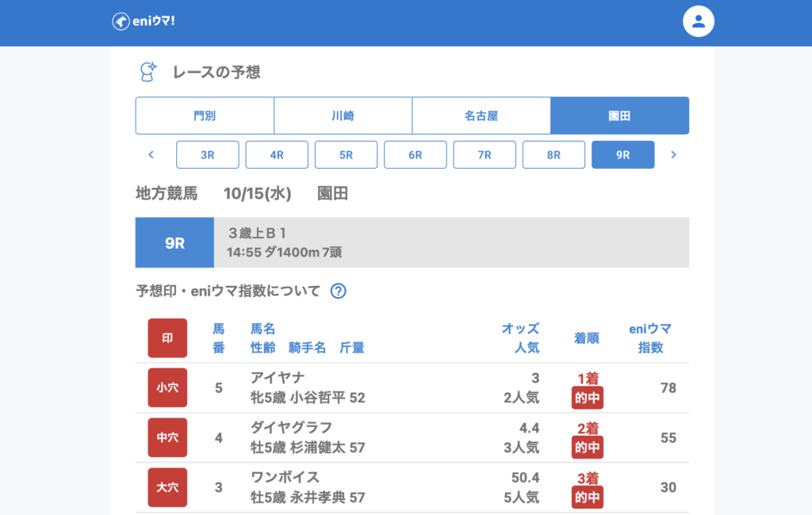The width and height of the screenshot is (812, 515).
Task: Click the race prediction heading icon
Action: 148,72
